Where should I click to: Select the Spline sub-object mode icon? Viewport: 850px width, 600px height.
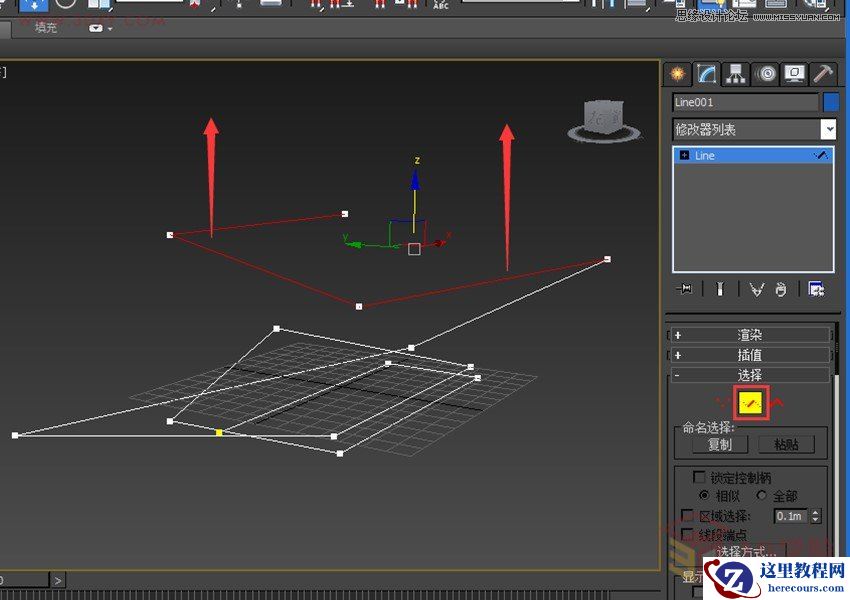(x=778, y=401)
